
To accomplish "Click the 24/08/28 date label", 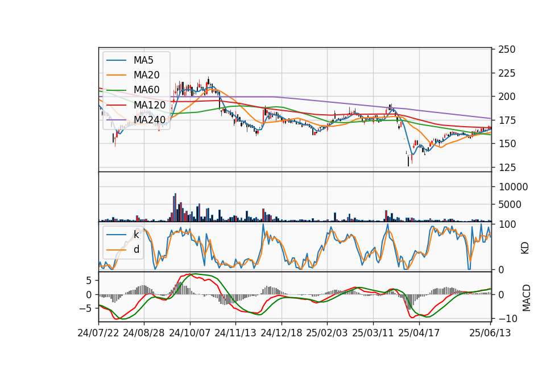I will pos(144,333).
